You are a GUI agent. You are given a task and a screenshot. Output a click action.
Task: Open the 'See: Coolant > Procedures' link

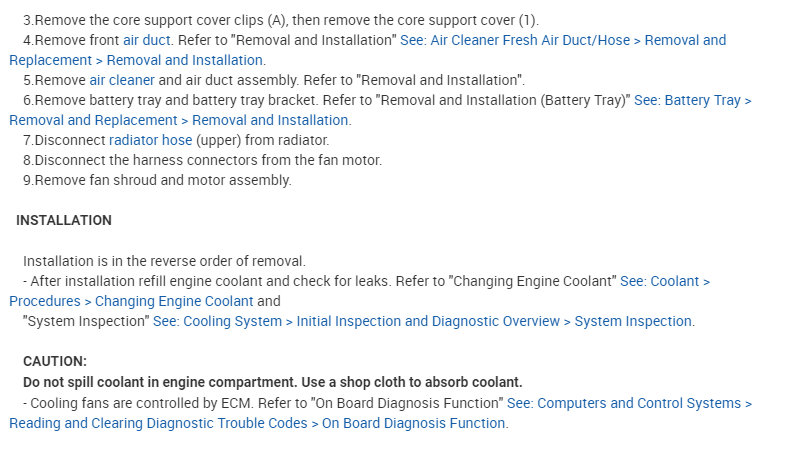tap(664, 281)
